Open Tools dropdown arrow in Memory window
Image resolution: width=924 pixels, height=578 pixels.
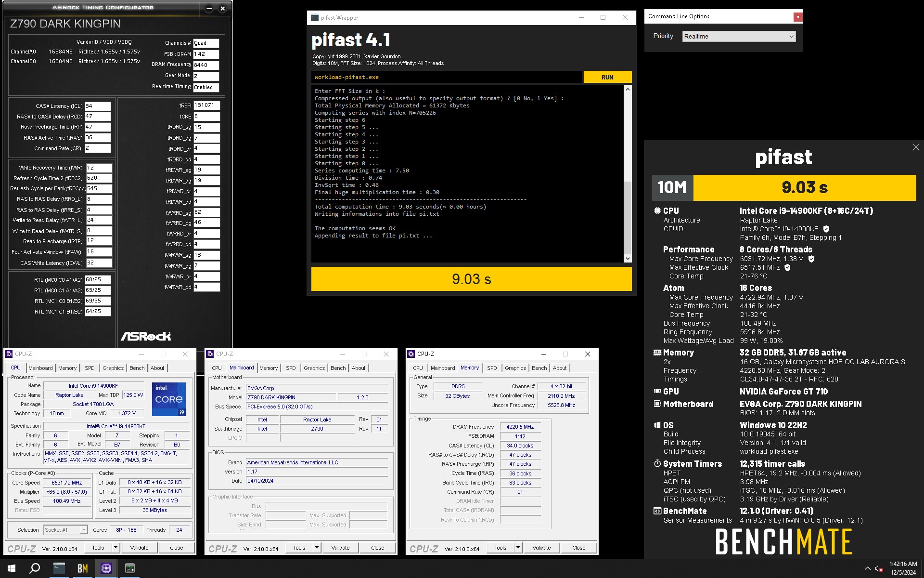pos(518,548)
